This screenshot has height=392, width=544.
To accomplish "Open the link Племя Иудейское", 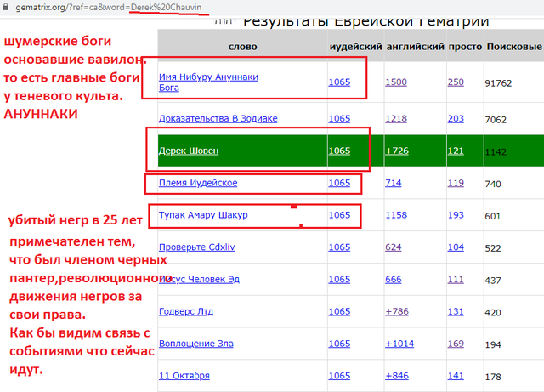I will [x=198, y=183].
